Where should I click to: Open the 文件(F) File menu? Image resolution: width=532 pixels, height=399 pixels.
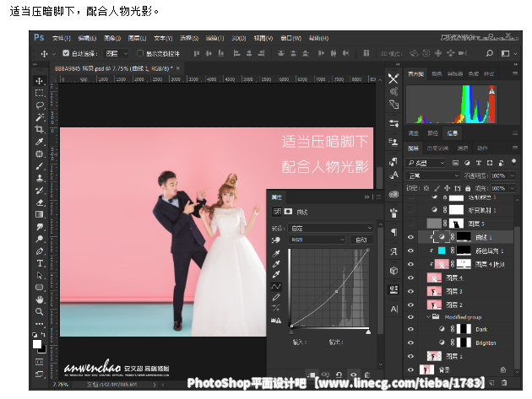[x=62, y=38]
